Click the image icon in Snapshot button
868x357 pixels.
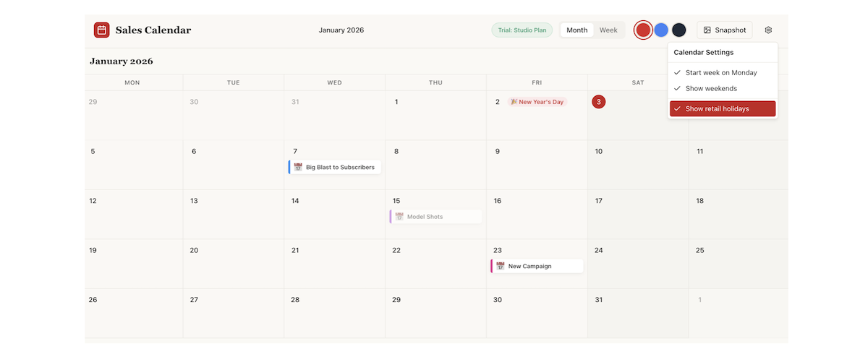(707, 30)
